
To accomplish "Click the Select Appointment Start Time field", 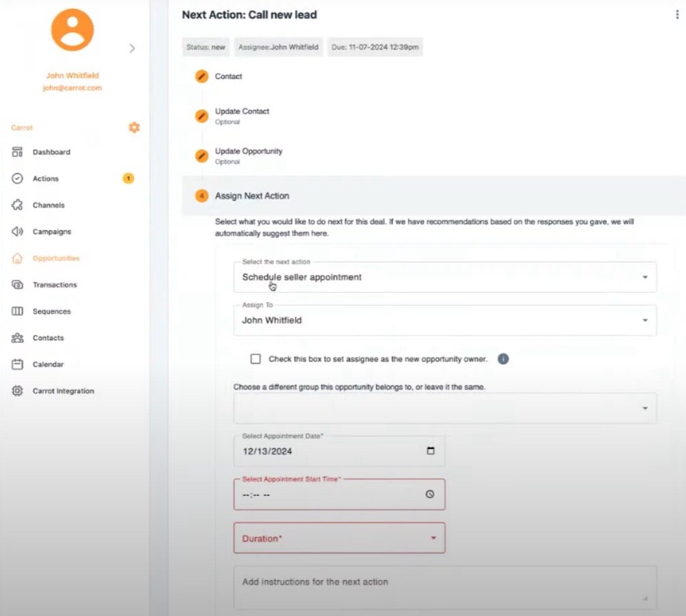I will 339,495.
